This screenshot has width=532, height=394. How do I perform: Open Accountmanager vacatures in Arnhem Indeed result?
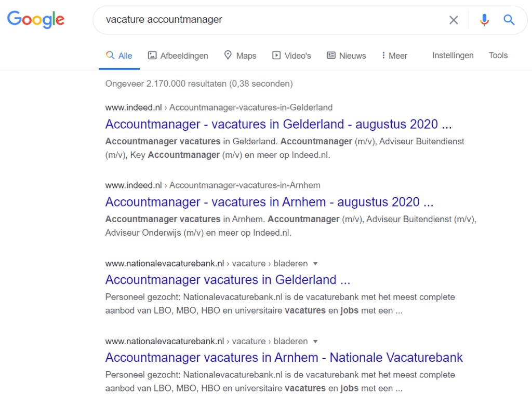tap(270, 202)
